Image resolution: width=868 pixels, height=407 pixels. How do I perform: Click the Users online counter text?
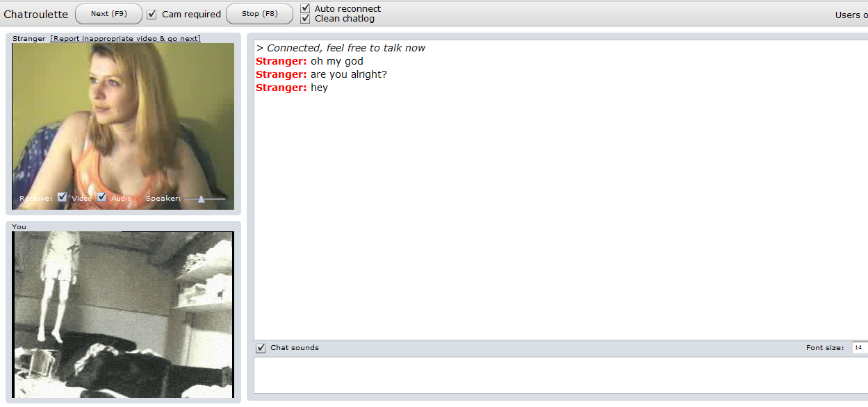pyautogui.click(x=851, y=15)
